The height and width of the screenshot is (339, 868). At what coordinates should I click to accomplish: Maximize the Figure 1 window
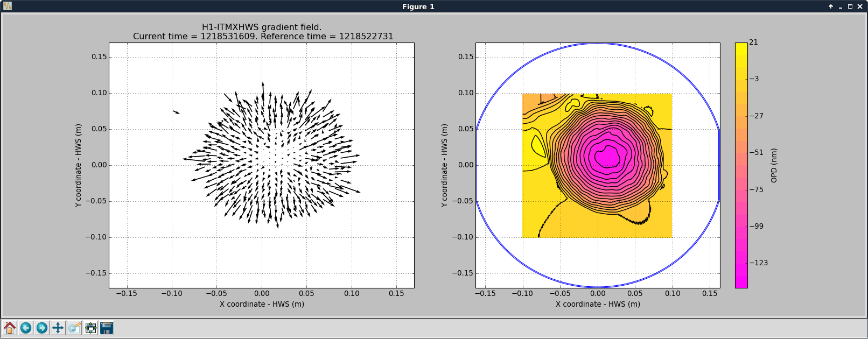click(850, 6)
